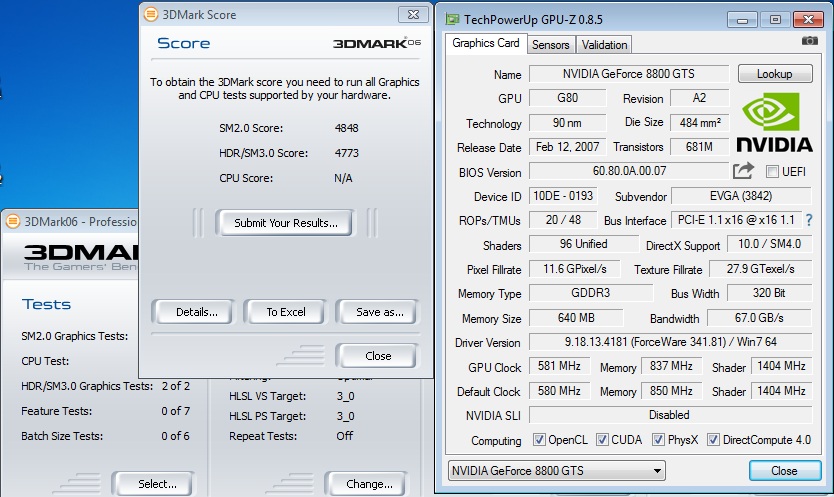834x497 pixels.
Task: Toggle the OpenCL checkbox
Action: tap(539, 440)
